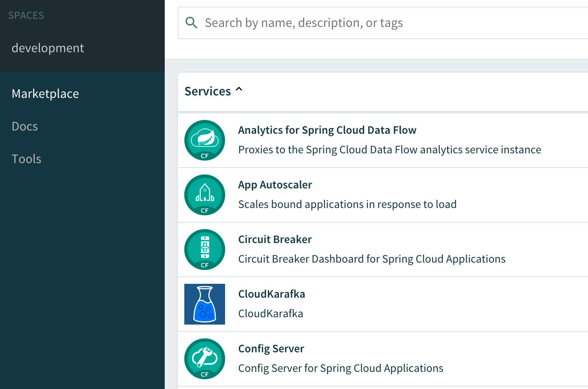Switch to the development space

(48, 48)
